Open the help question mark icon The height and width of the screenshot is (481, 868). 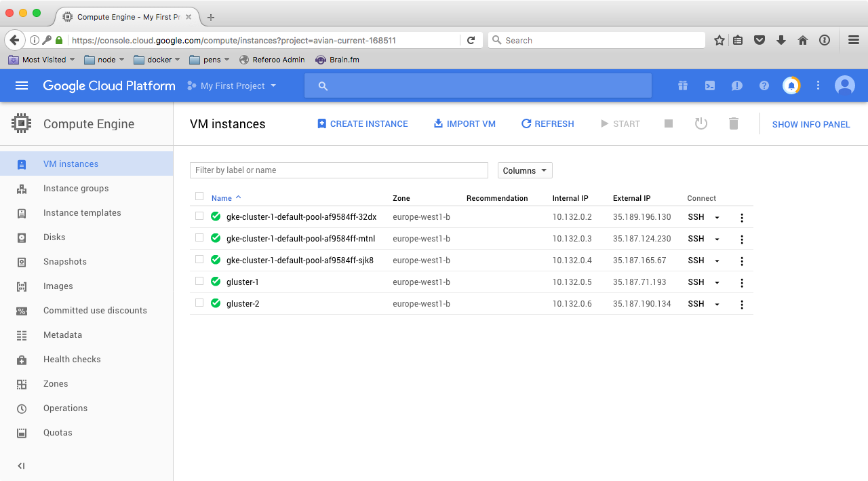764,85
